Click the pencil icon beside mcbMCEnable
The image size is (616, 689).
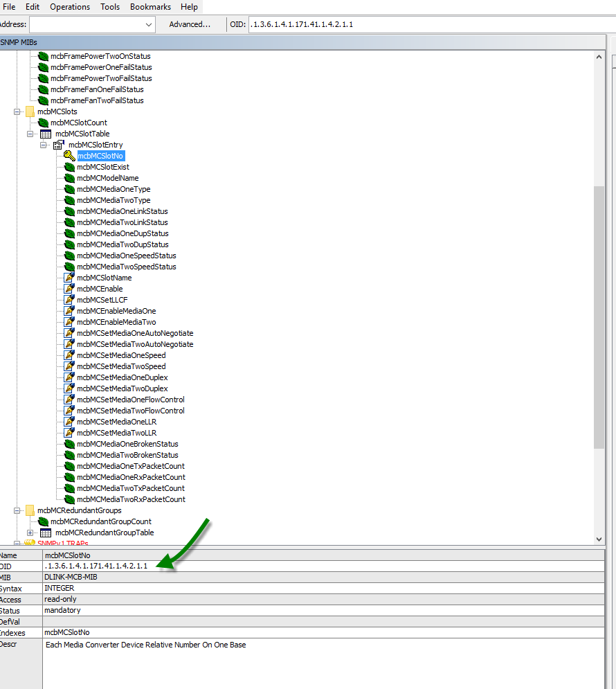click(x=69, y=288)
